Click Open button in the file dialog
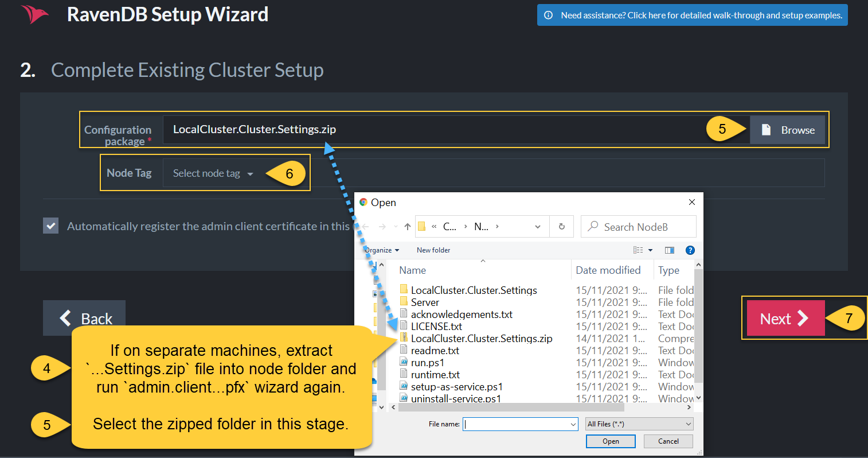Screen dimensions: 868x458 (x=611, y=441)
